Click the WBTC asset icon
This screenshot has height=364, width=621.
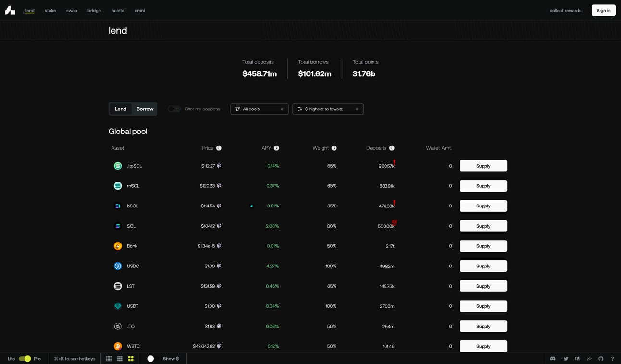click(118, 346)
